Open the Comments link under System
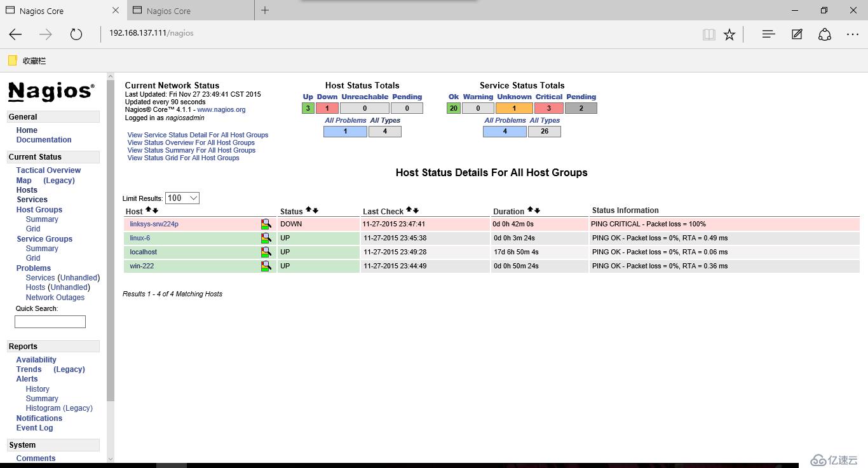 [36, 458]
